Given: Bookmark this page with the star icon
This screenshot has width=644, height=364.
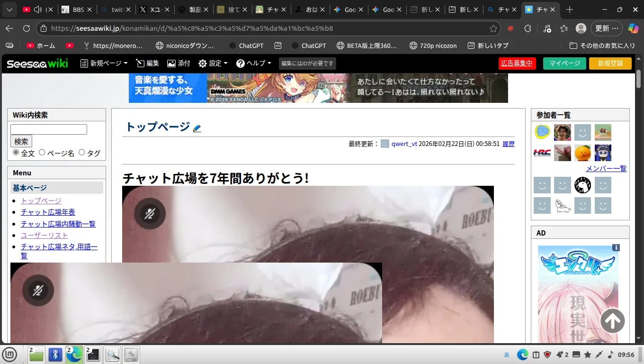Looking at the screenshot, I should [x=493, y=28].
